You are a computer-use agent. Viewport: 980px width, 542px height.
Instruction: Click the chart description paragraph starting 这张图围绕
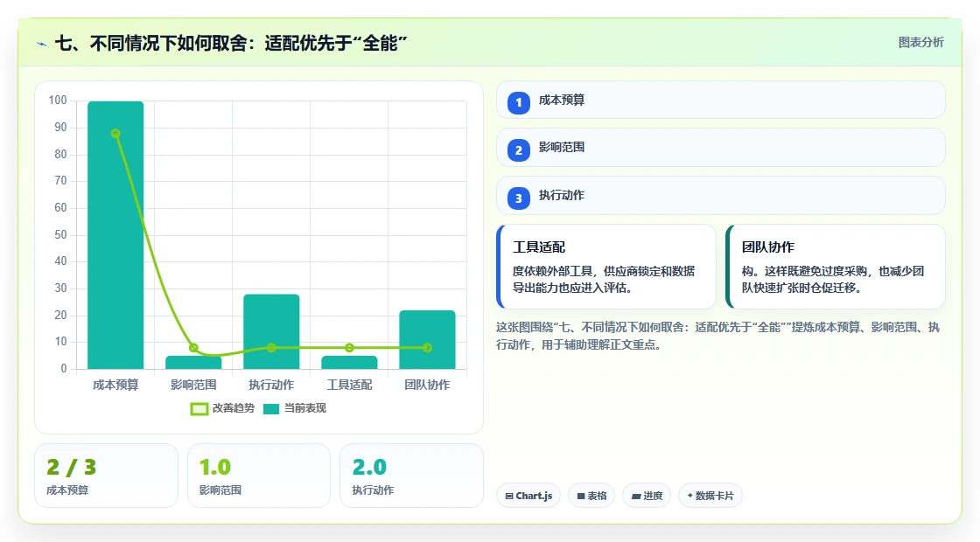(718, 336)
